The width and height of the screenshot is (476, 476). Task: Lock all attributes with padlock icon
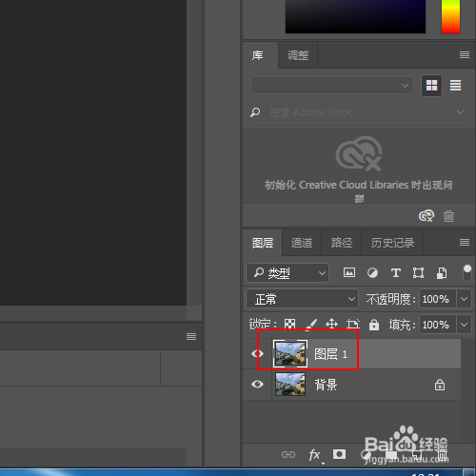pos(374,325)
